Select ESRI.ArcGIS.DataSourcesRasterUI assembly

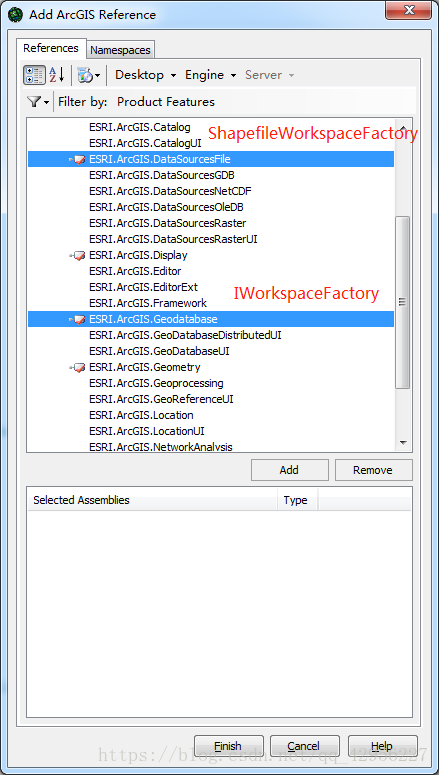click(173, 239)
